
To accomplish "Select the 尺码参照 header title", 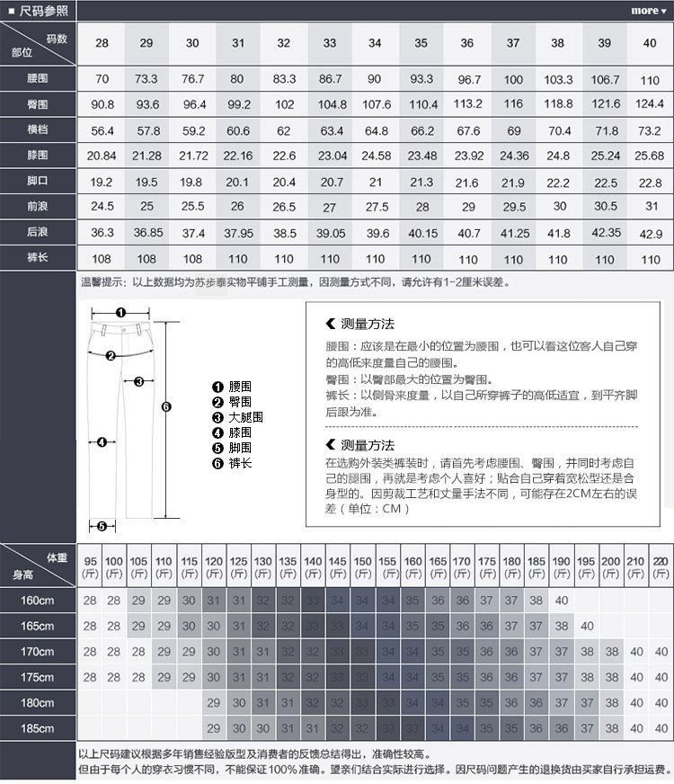I will point(43,11).
